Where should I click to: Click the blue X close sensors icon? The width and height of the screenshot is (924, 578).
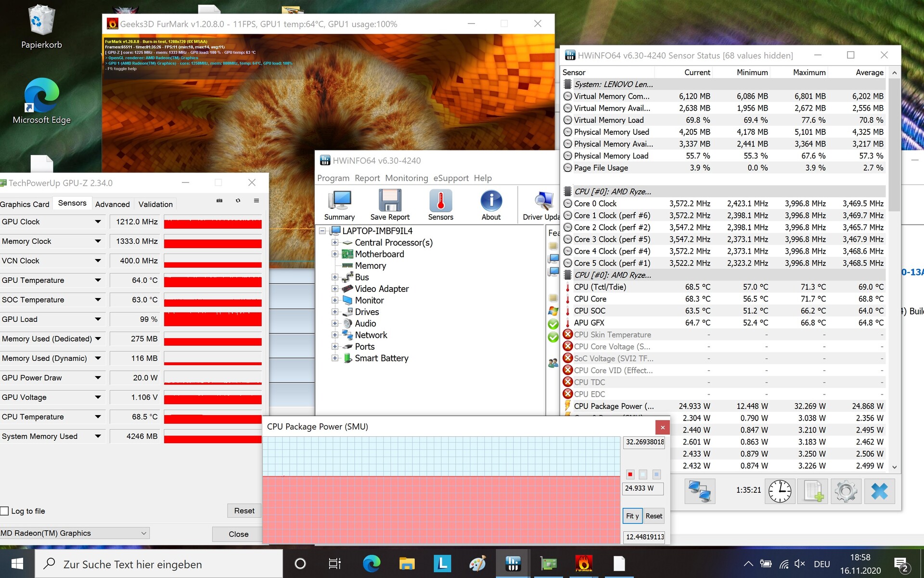click(879, 491)
